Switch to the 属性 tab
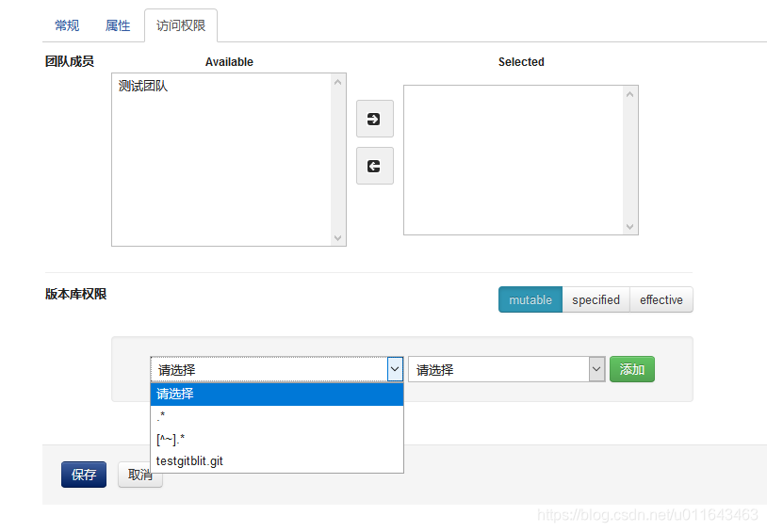 [118, 25]
